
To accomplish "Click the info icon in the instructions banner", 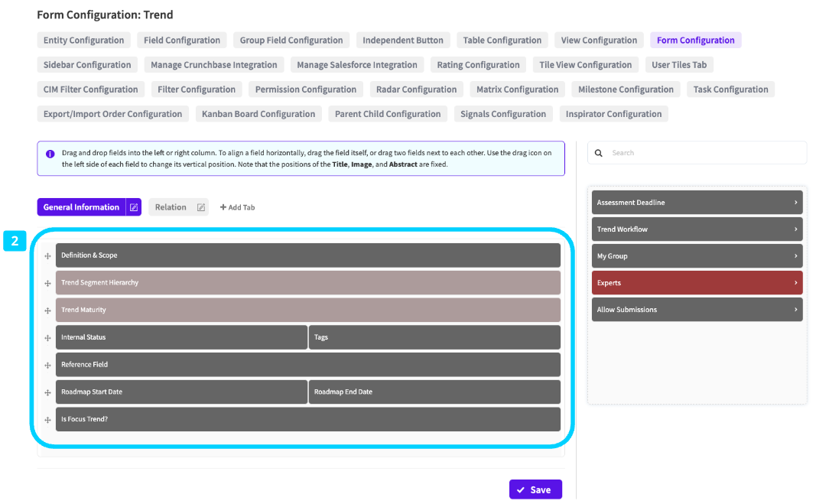I will click(x=50, y=153).
